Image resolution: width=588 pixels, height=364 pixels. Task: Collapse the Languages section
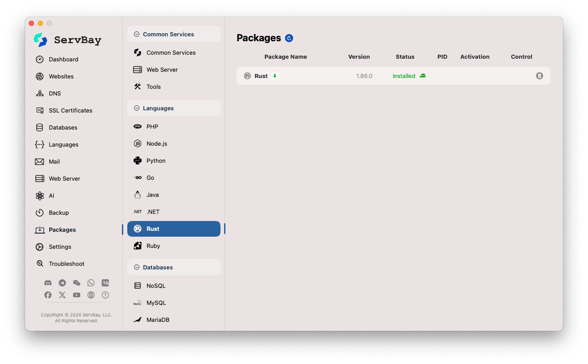coord(137,108)
